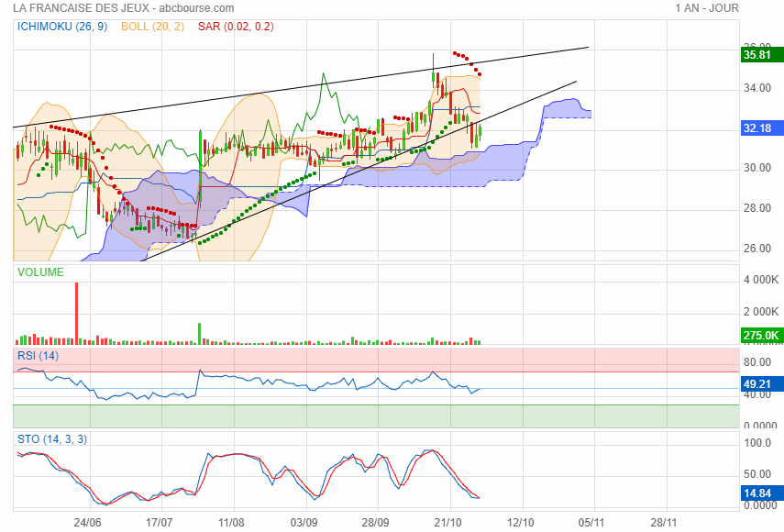Image resolution: width=784 pixels, height=532 pixels.
Task: Click the 1 AN - JOUR period label
Action: pyautogui.click(x=706, y=8)
